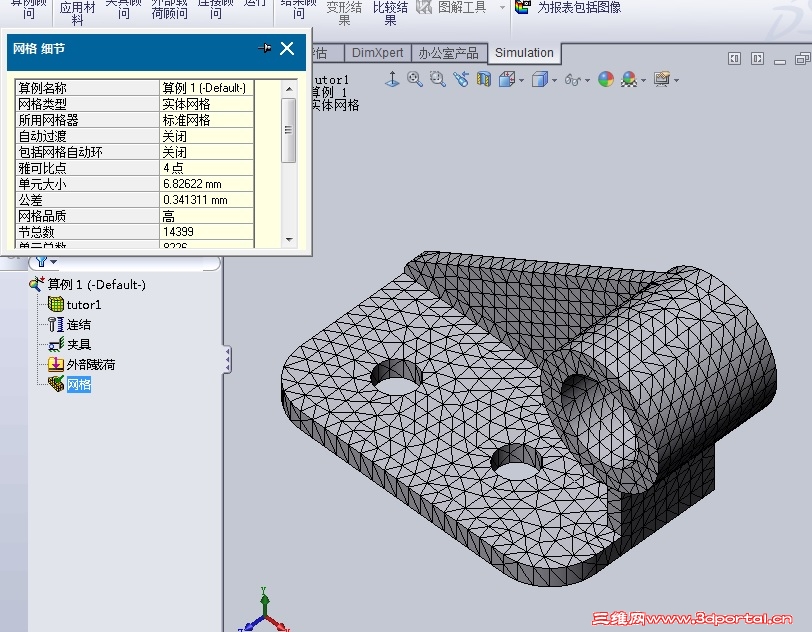The image size is (812, 632).
Task: Click the coordinate axis triad in viewport
Action: (264, 610)
